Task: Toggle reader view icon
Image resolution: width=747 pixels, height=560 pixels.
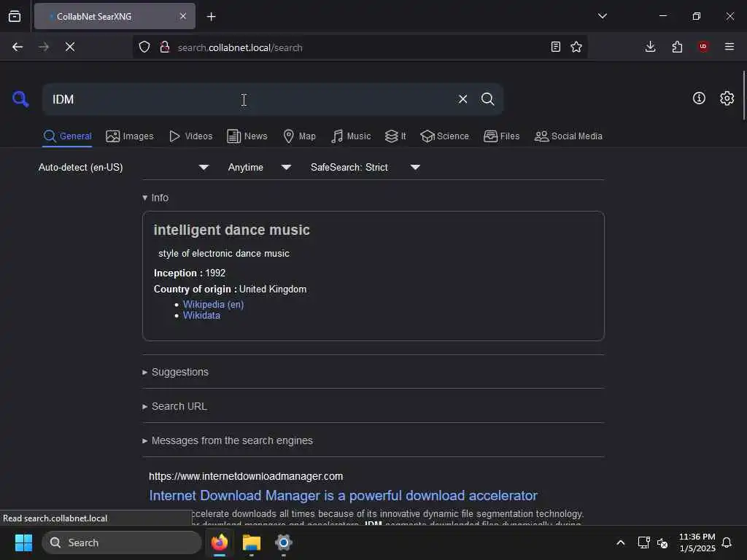Action: click(555, 47)
